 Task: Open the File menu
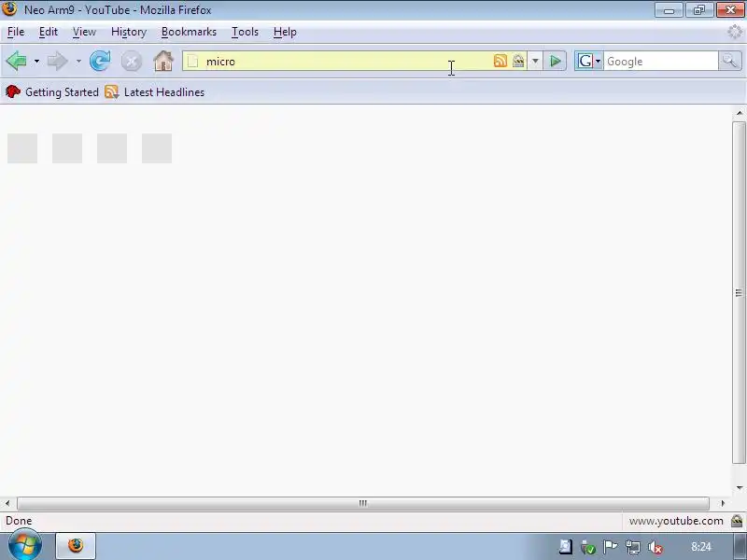(x=16, y=32)
